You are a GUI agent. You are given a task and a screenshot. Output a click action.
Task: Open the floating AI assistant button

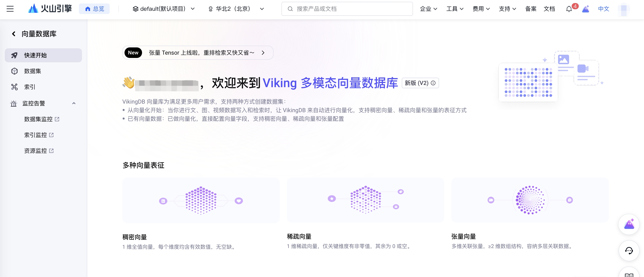tap(629, 224)
